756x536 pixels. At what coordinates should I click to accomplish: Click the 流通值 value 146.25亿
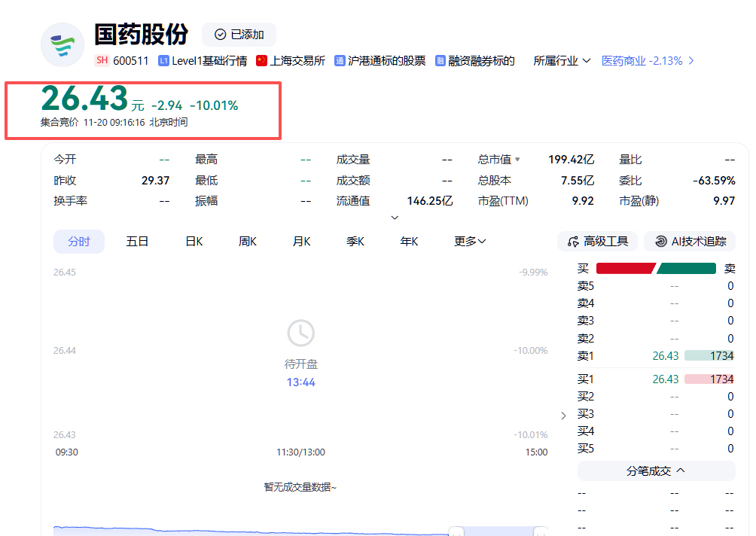pyautogui.click(x=430, y=201)
